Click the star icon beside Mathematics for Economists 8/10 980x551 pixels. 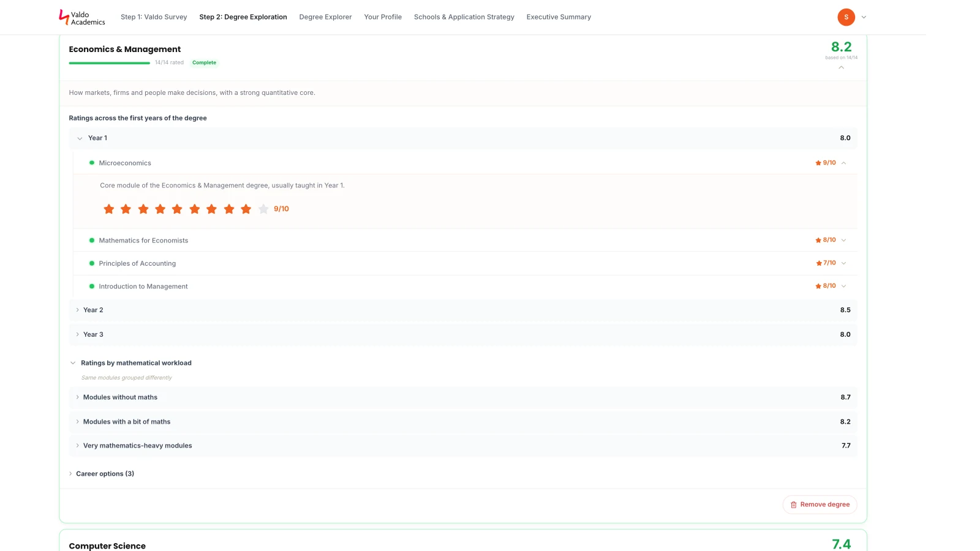(818, 240)
